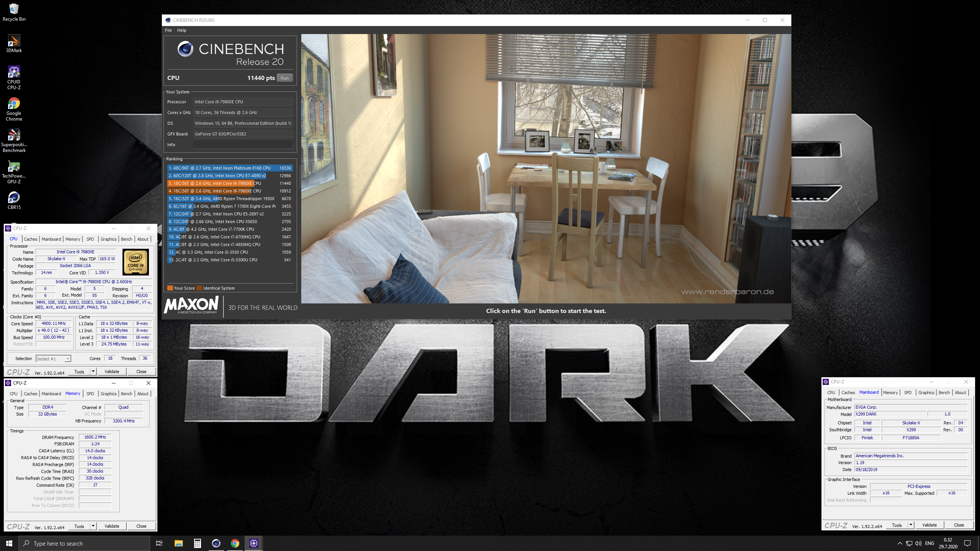Click the Calculator icon in the taskbar

197,543
